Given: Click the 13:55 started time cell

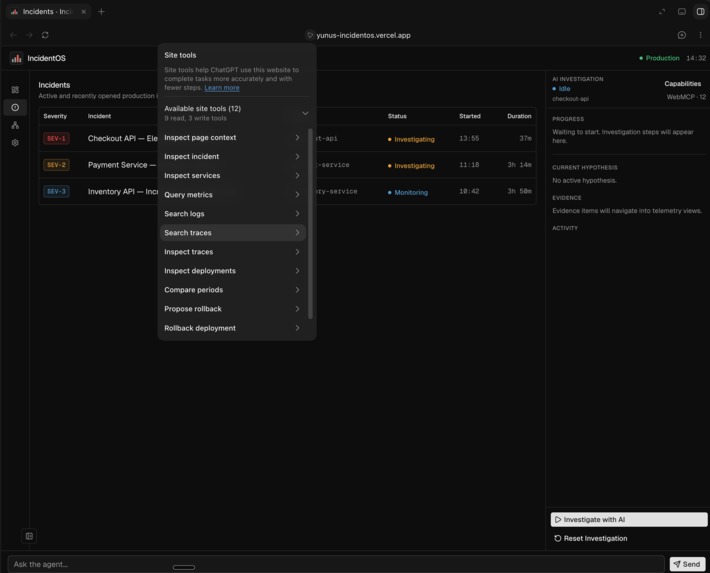Looking at the screenshot, I should 469,139.
